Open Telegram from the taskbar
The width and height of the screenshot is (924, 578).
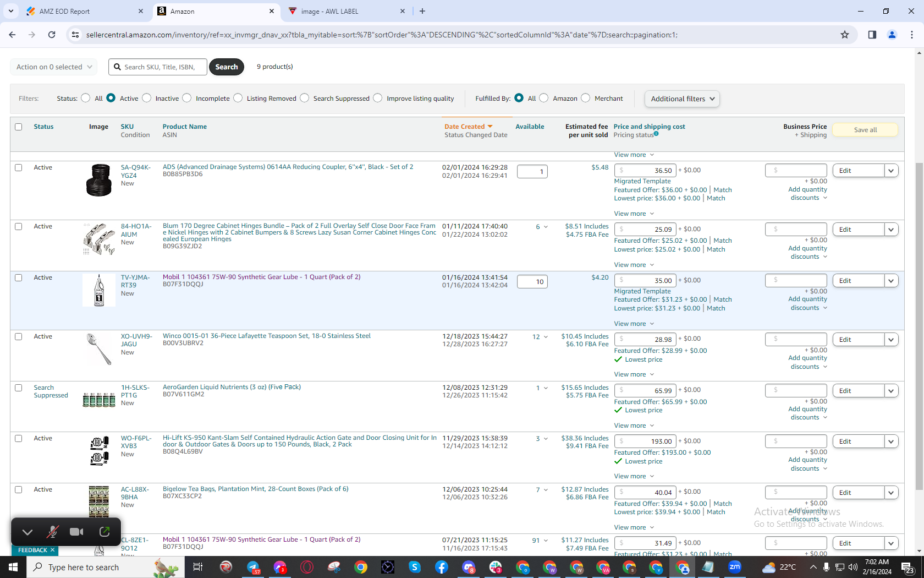pos(253,567)
